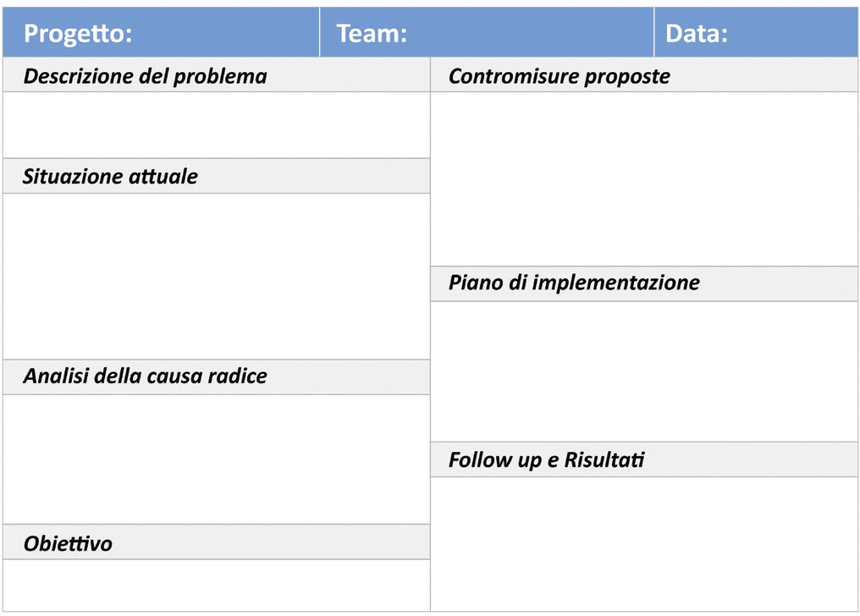Select the 'Obiettivo' section heading

point(68,543)
